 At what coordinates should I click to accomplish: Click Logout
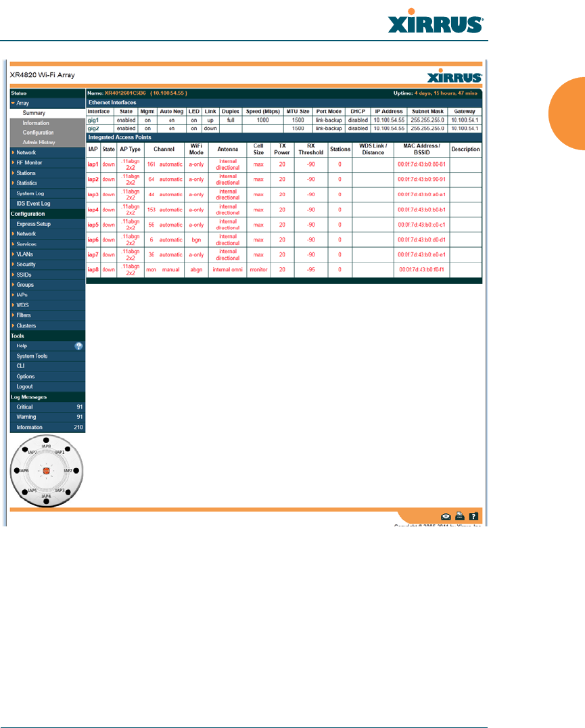click(x=24, y=386)
